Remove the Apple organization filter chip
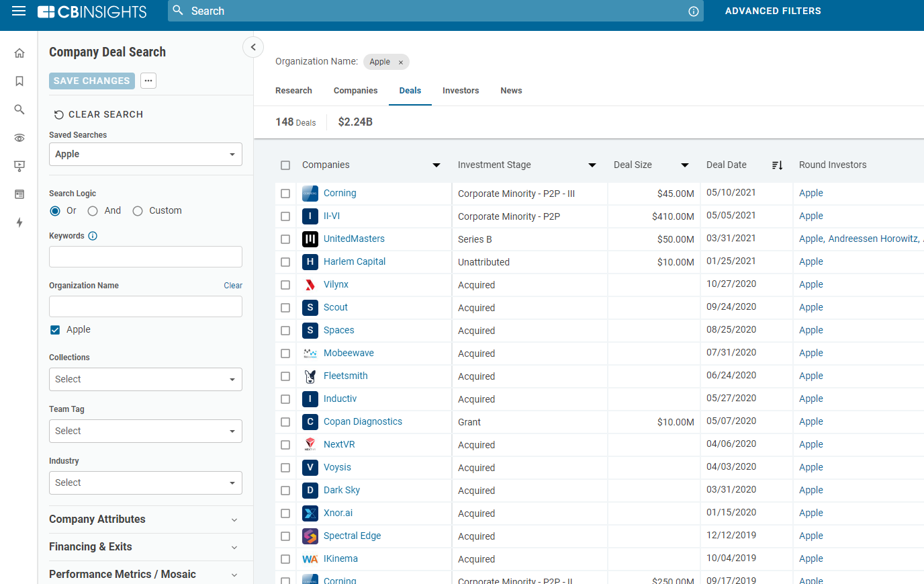924x584 pixels. coord(401,62)
